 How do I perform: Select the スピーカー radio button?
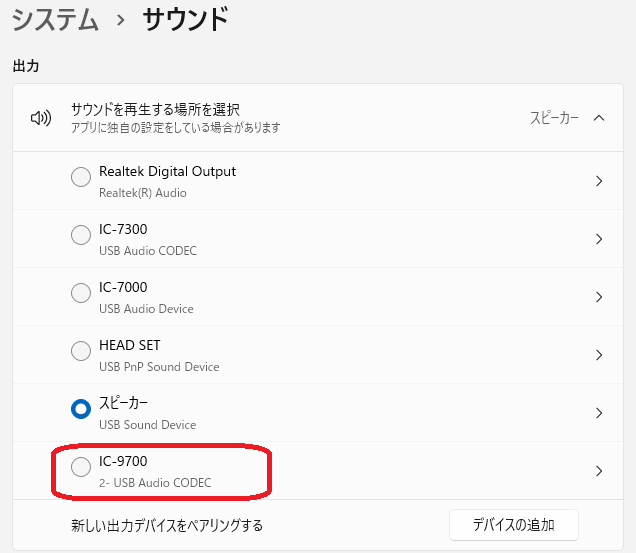point(81,409)
